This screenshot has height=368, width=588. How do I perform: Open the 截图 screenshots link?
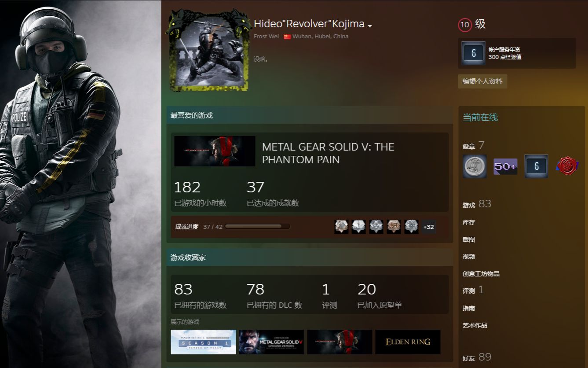(469, 239)
